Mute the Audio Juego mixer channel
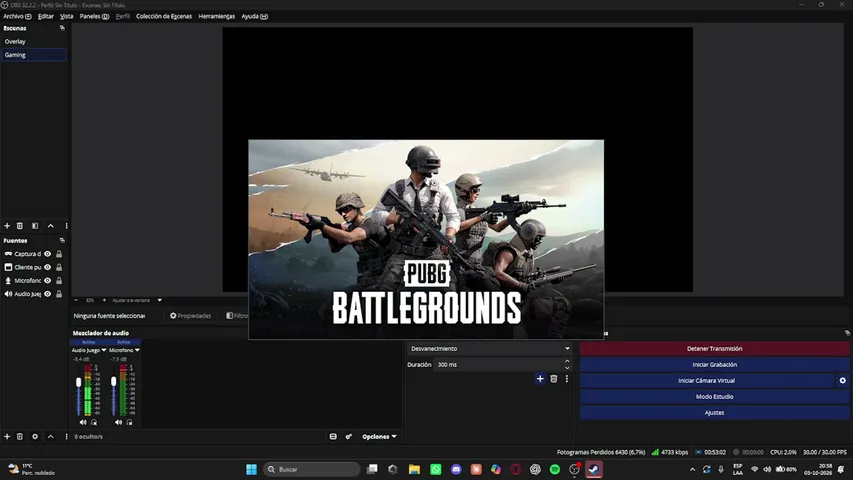Viewport: 853px width, 480px height. [x=83, y=422]
